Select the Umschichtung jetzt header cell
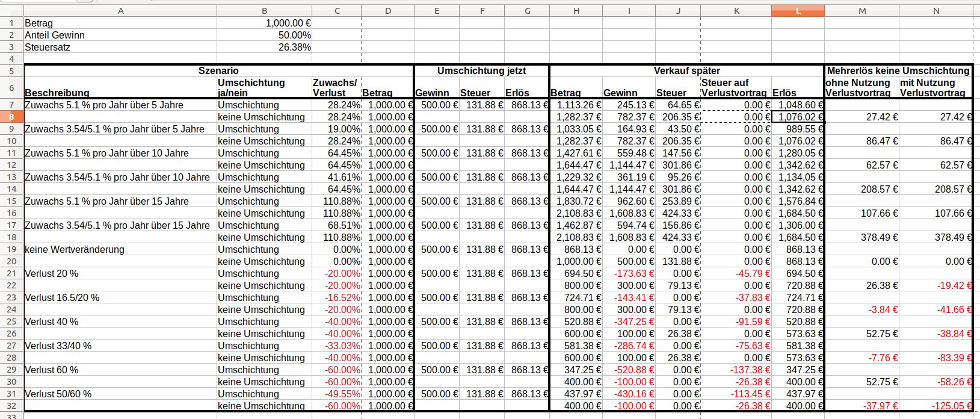Viewport: 980px width, 419px height. tap(481, 70)
